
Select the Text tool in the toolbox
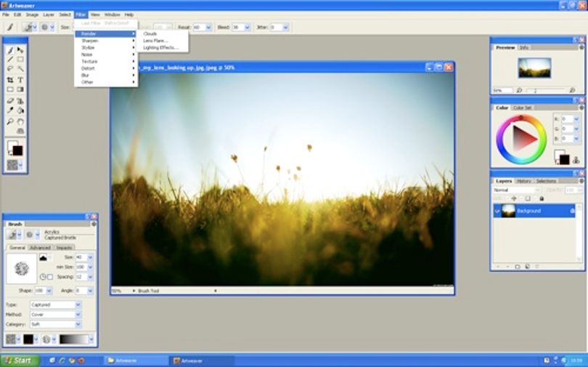pos(20,80)
